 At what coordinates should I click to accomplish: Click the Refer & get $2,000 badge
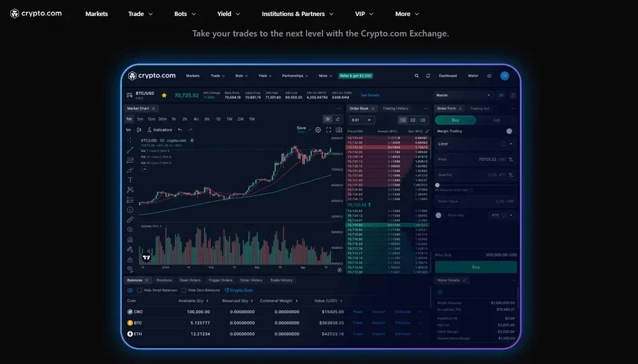(x=356, y=76)
